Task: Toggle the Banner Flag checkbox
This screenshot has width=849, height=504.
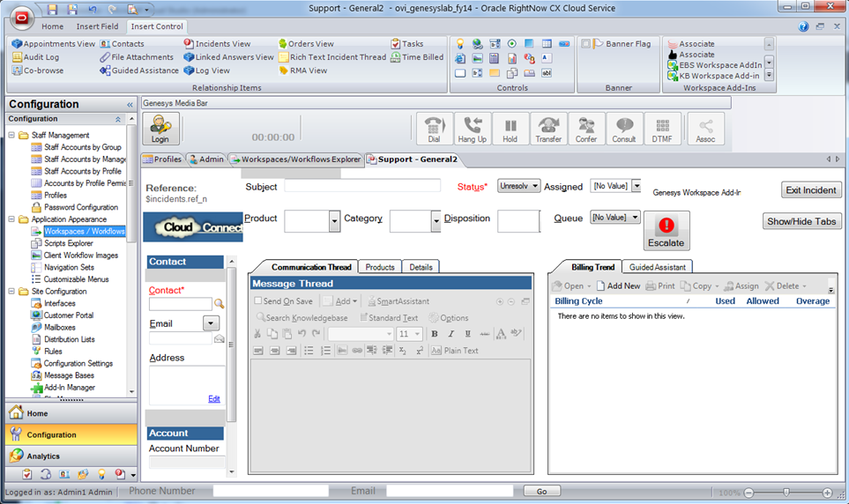Action: [x=586, y=44]
